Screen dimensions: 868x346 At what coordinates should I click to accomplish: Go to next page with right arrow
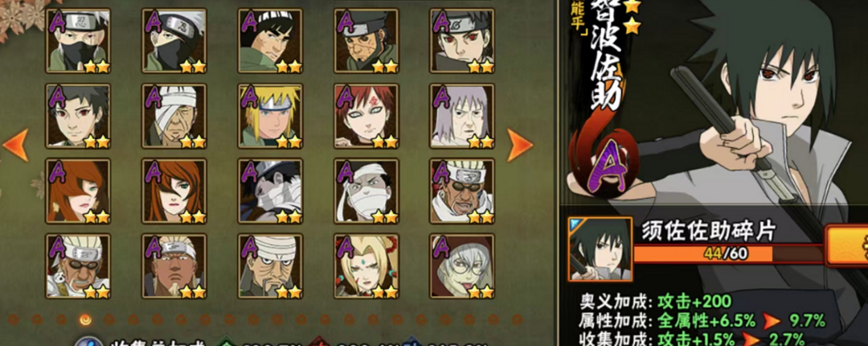pos(519,146)
